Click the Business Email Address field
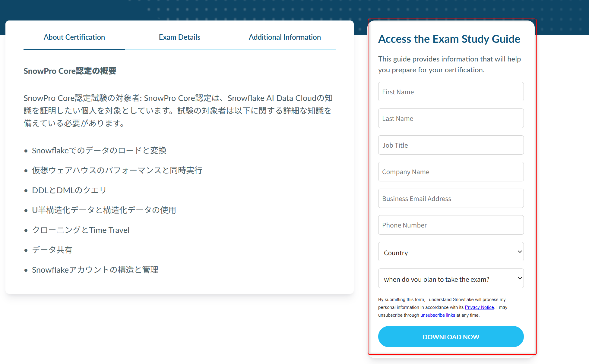Viewport: 589px width, 364px height. pyautogui.click(x=451, y=198)
